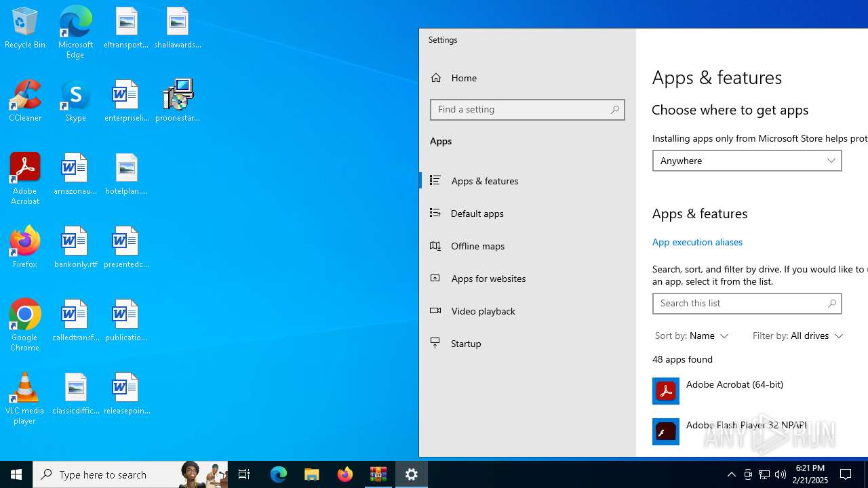Open the notification Action Center
The height and width of the screenshot is (488, 868).
click(846, 474)
